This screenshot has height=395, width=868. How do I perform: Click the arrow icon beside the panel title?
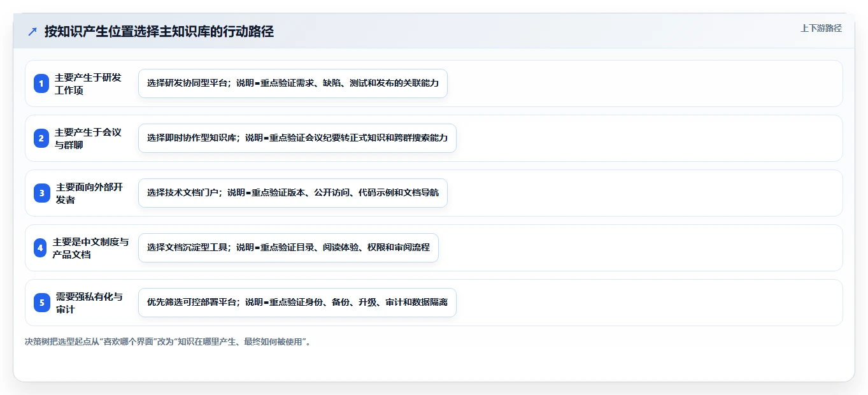[32, 31]
